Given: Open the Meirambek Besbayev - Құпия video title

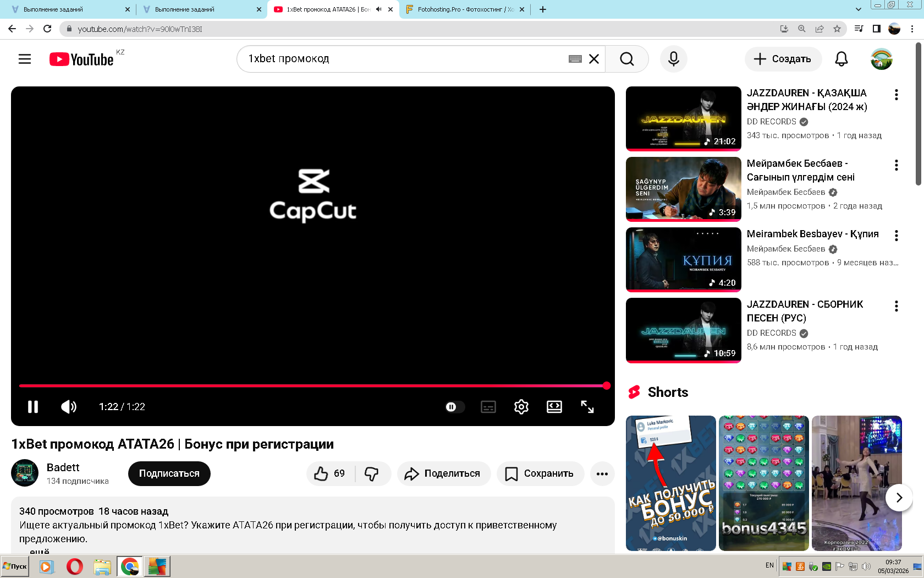Looking at the screenshot, I should (813, 234).
